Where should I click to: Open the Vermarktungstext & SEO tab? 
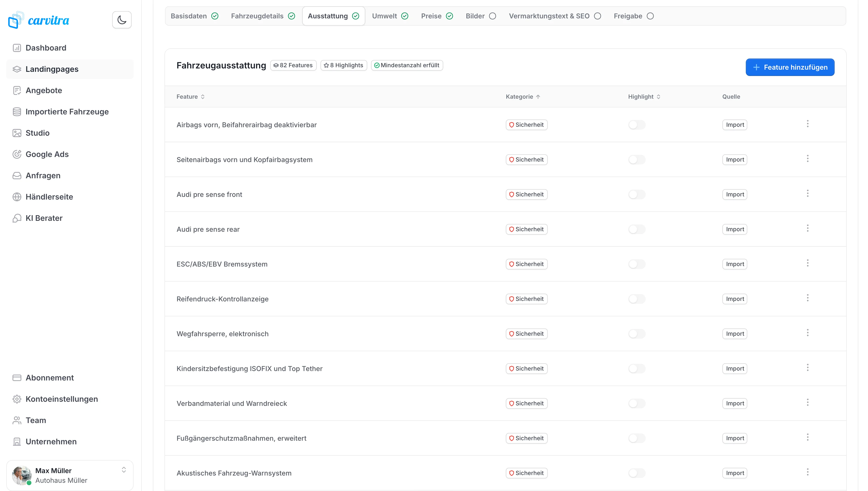pyautogui.click(x=555, y=16)
